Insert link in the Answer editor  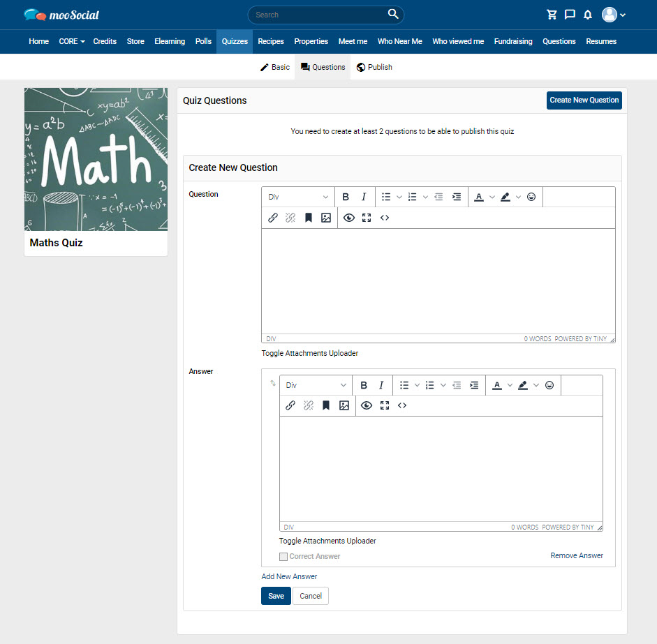click(x=290, y=405)
